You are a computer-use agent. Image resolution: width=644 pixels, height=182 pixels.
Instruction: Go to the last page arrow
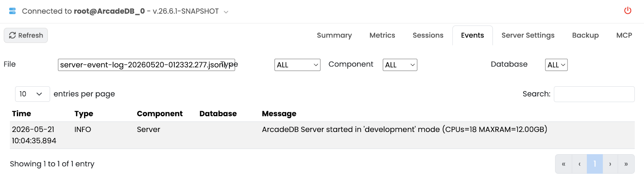click(626, 164)
